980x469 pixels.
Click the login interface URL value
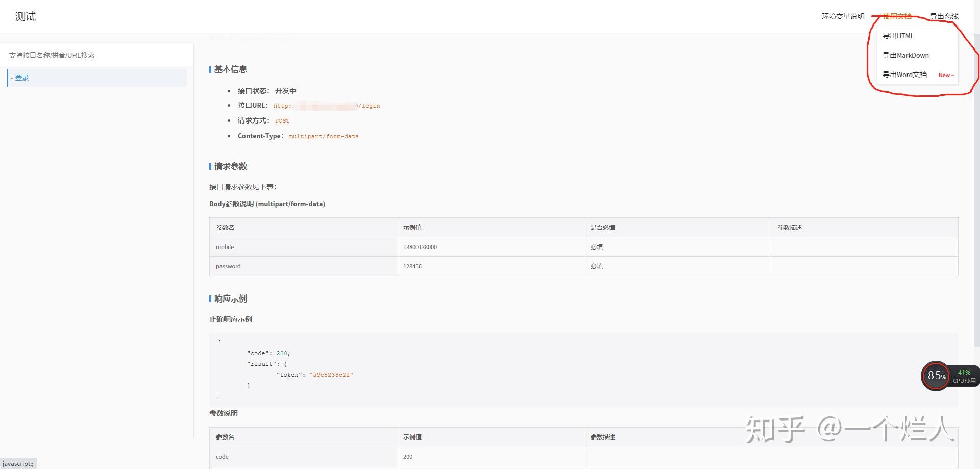point(327,106)
